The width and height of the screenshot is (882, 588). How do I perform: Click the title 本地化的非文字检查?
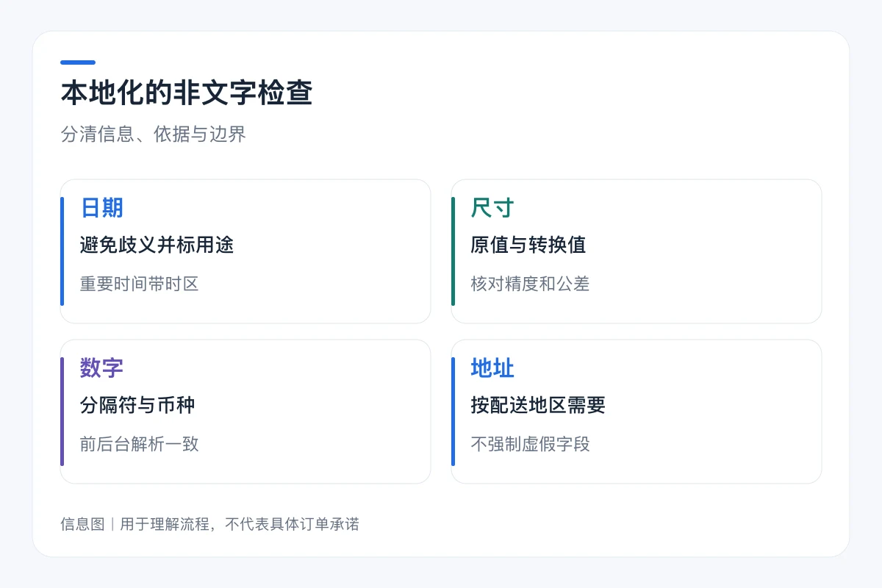pos(187,94)
